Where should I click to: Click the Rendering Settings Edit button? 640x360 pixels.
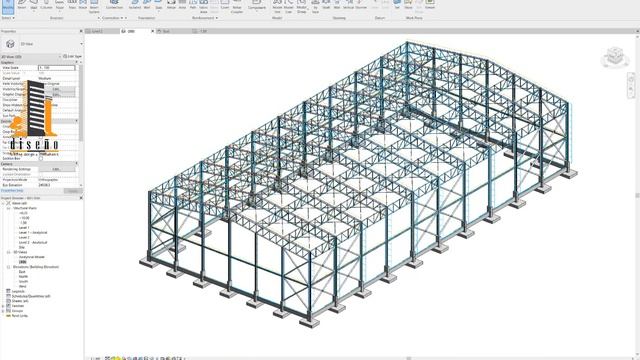tap(56, 169)
